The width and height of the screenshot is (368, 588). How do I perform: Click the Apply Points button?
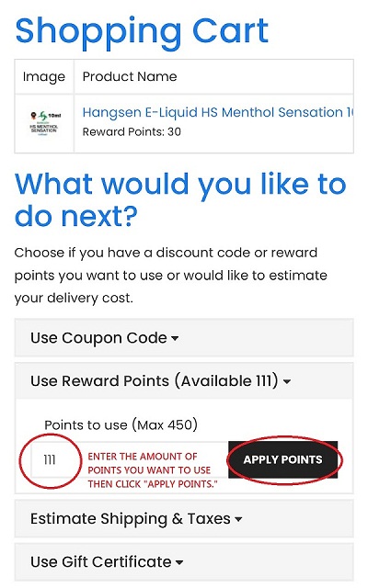(283, 459)
